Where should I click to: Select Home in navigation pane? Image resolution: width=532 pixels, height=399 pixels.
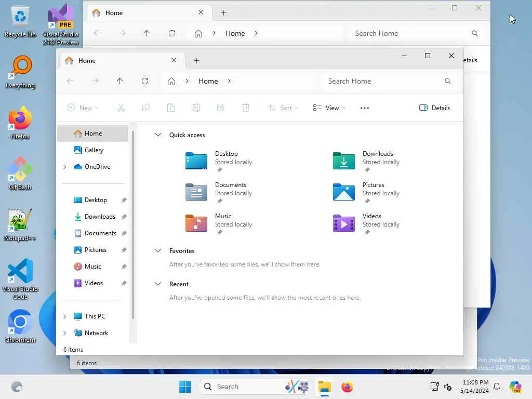(x=93, y=134)
